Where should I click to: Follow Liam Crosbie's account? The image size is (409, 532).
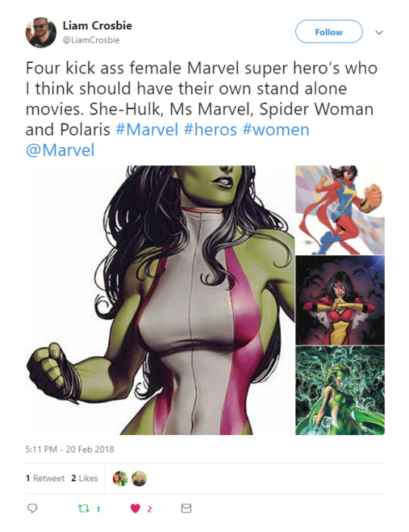329,32
